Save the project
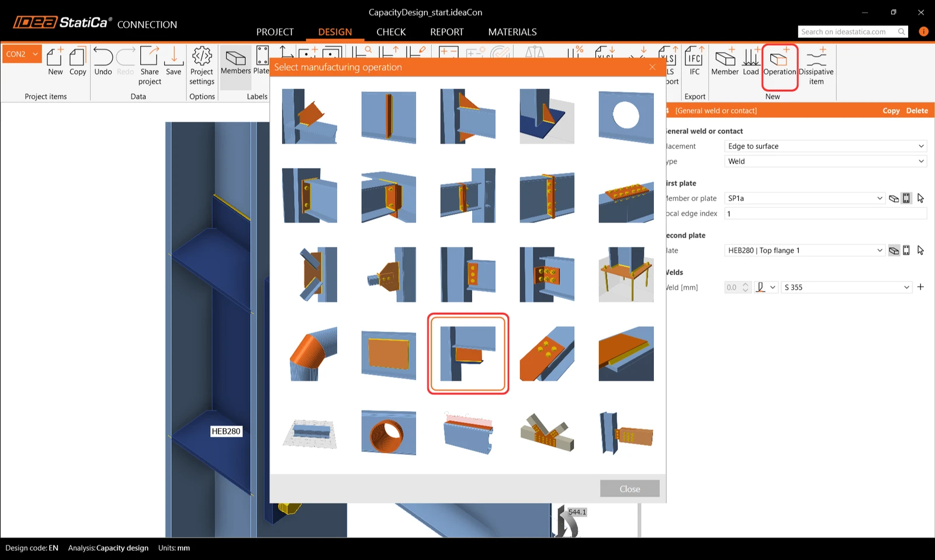Screen dimensions: 935x560 click(x=174, y=61)
